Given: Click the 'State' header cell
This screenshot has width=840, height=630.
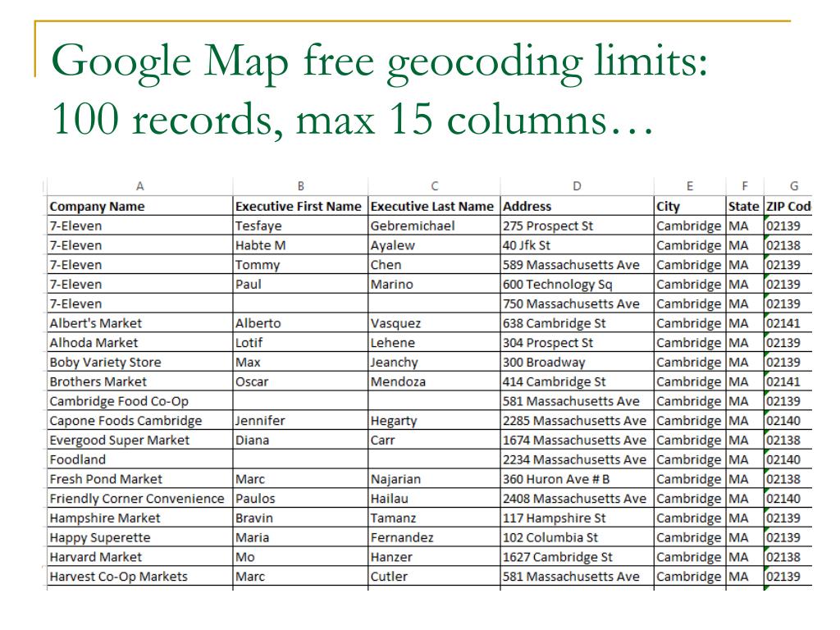Looking at the screenshot, I should coord(745,206).
